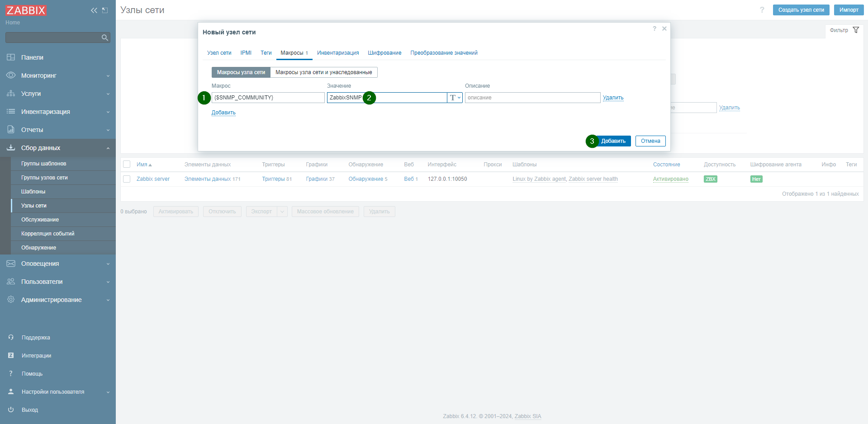Expand the Оповещения menu section
868x424 pixels.
coord(108,264)
